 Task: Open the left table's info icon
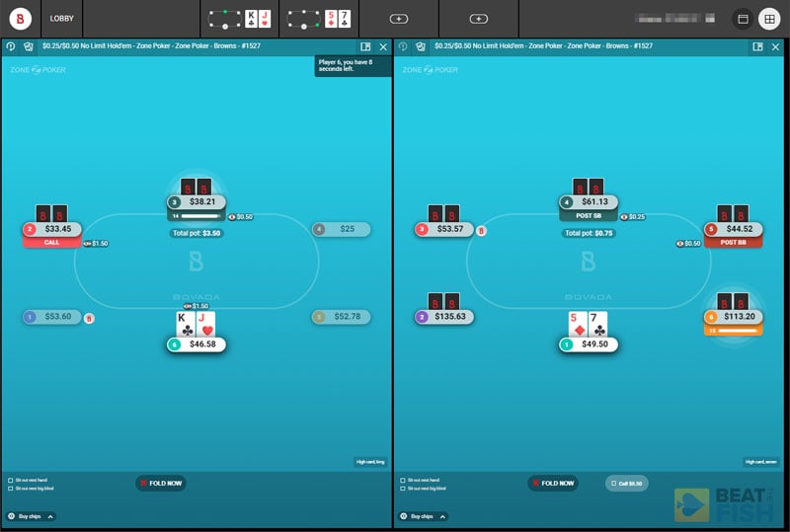[x=11, y=46]
